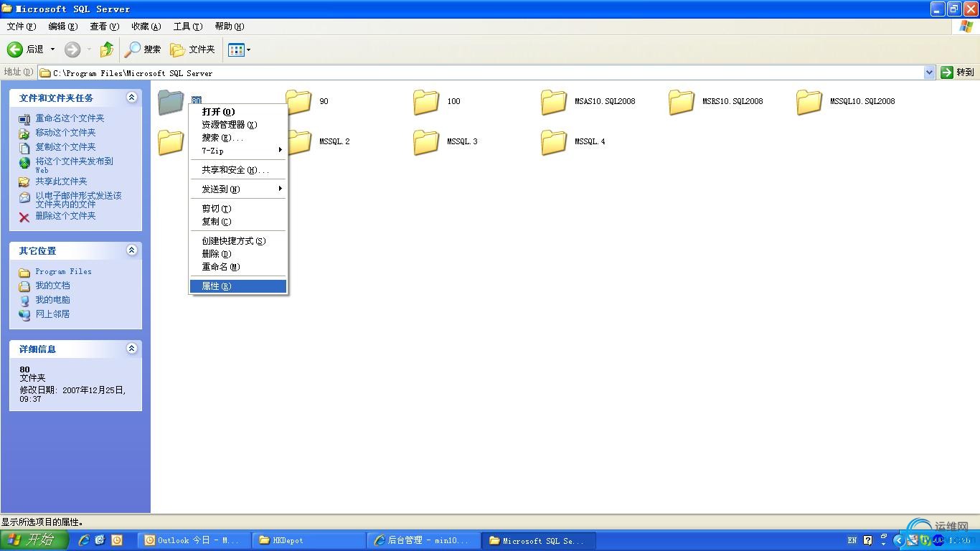This screenshot has width=980, height=551.
Task: Open the back button history dropdown arrow
Action: [52, 50]
